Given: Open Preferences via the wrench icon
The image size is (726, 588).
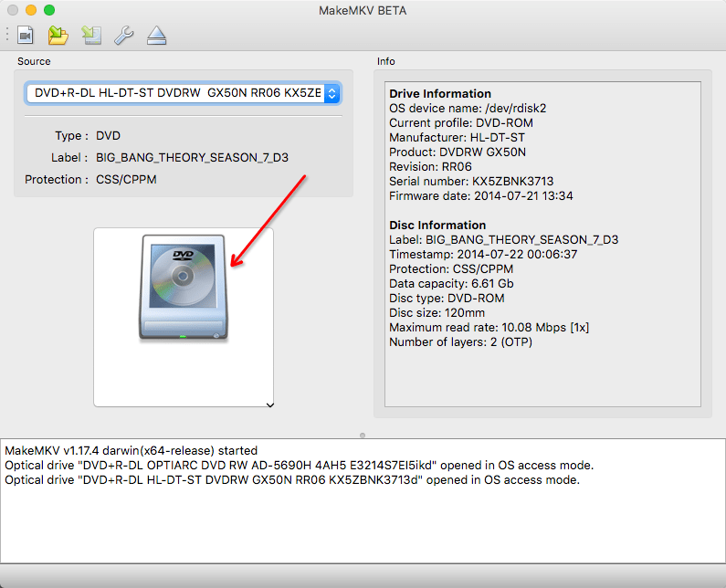Looking at the screenshot, I should tap(123, 36).
